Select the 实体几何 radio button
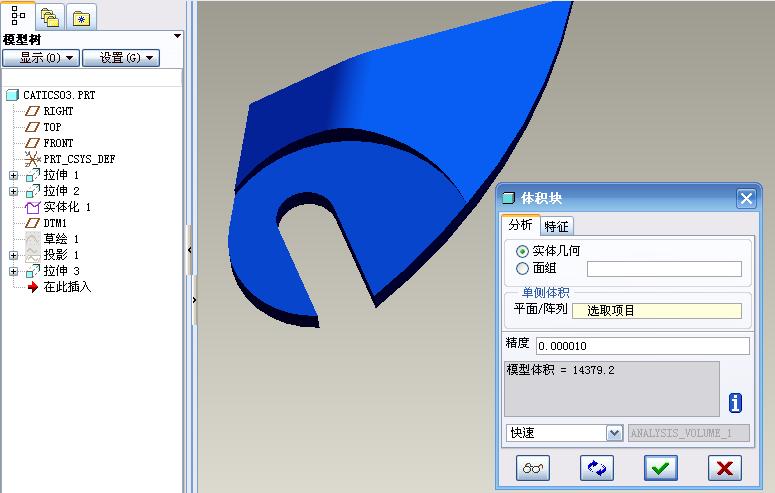 click(522, 251)
